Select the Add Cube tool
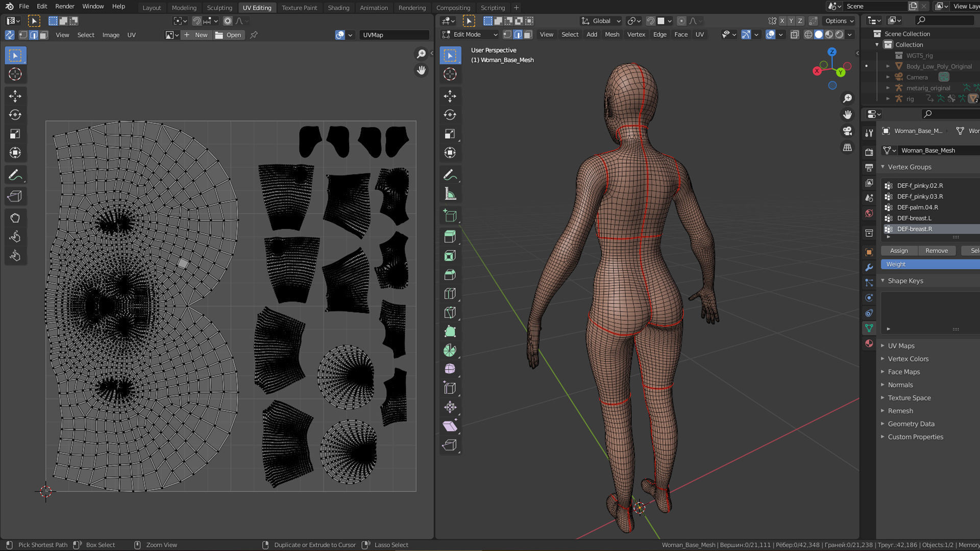The width and height of the screenshot is (980, 551). coord(450,216)
